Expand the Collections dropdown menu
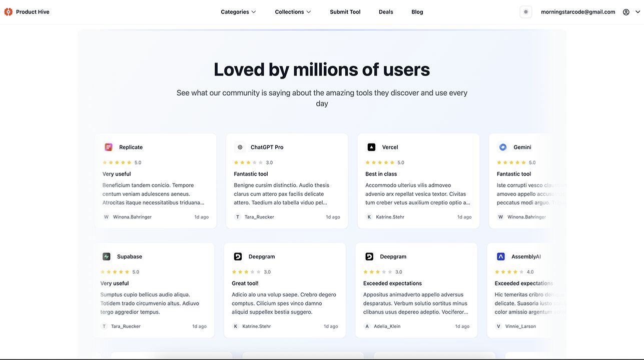Viewport: 644px width, 360px height. tap(293, 12)
